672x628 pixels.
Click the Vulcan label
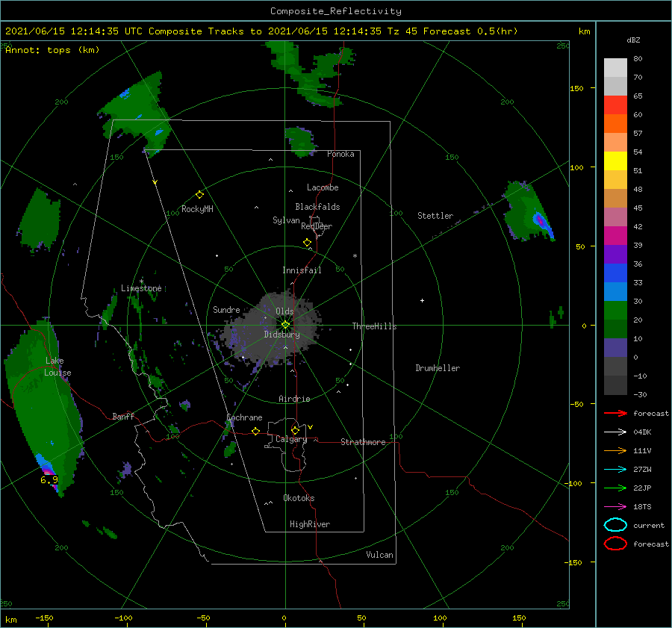click(380, 555)
